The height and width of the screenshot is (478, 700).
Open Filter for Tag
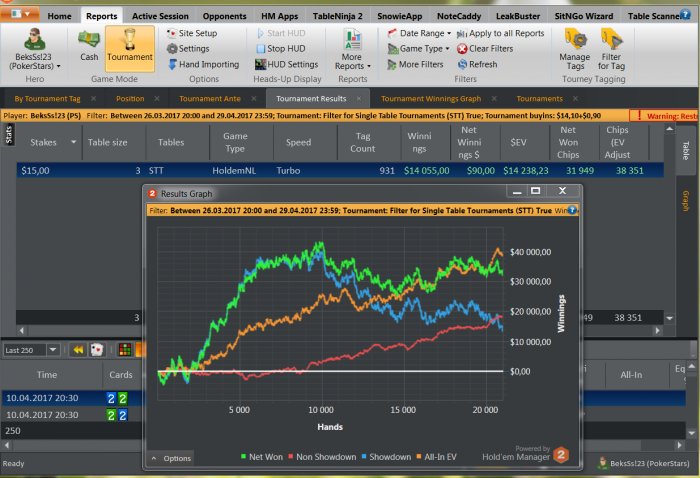(611, 49)
